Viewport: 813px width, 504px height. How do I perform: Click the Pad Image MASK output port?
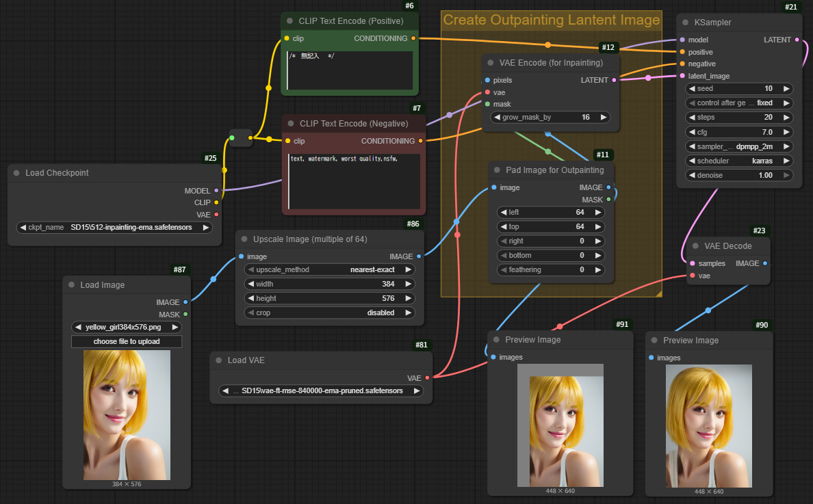pyautogui.click(x=608, y=200)
